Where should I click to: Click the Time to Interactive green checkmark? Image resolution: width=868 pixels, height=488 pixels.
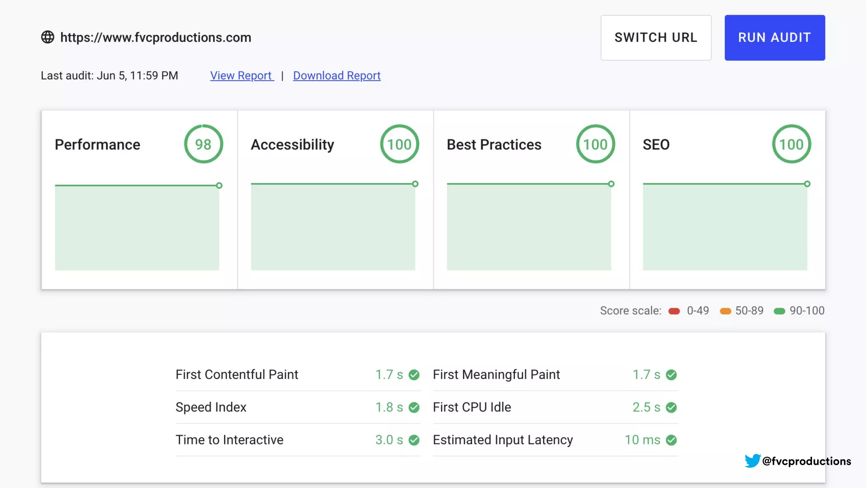click(414, 440)
